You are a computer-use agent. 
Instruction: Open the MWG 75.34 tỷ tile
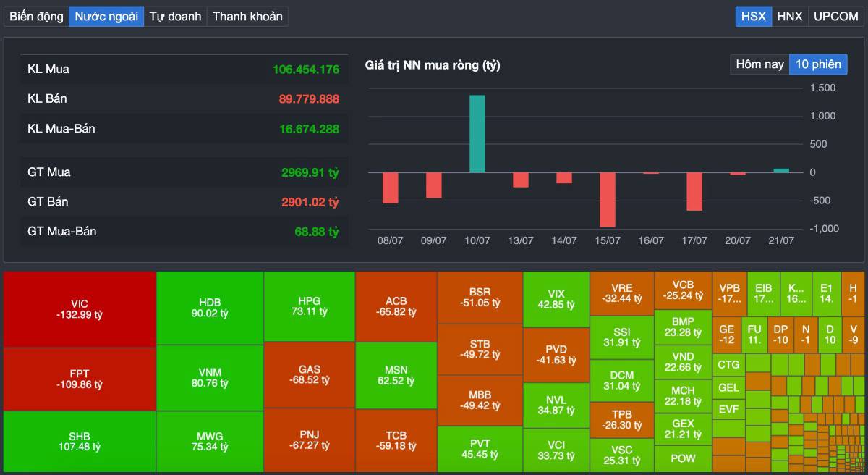[x=210, y=442]
